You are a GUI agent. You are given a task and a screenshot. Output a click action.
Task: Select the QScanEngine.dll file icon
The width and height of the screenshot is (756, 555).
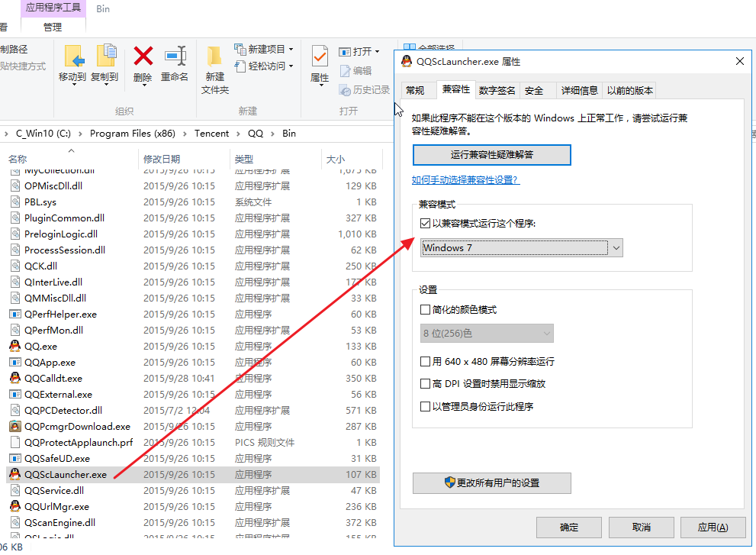(x=15, y=522)
